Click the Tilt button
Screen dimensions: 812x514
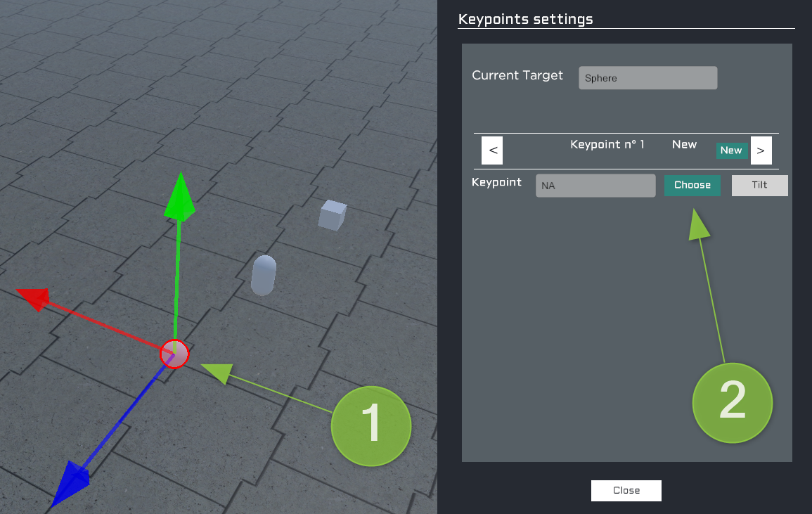[x=760, y=185]
